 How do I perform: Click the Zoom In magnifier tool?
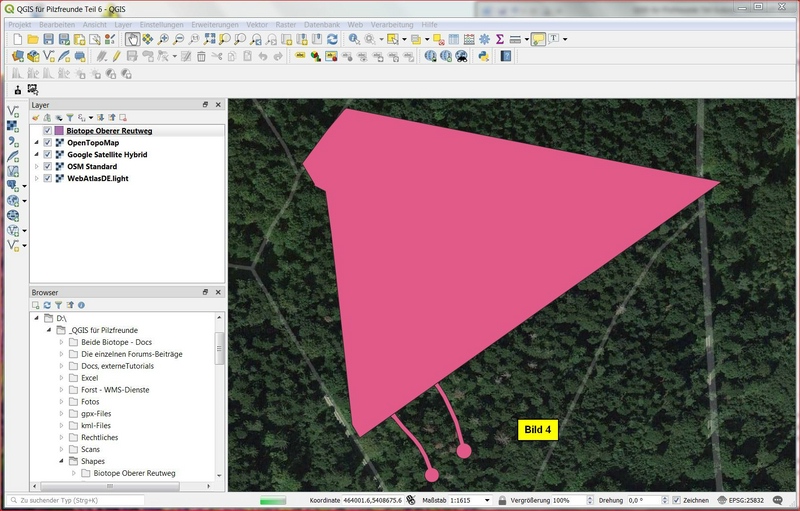point(163,39)
